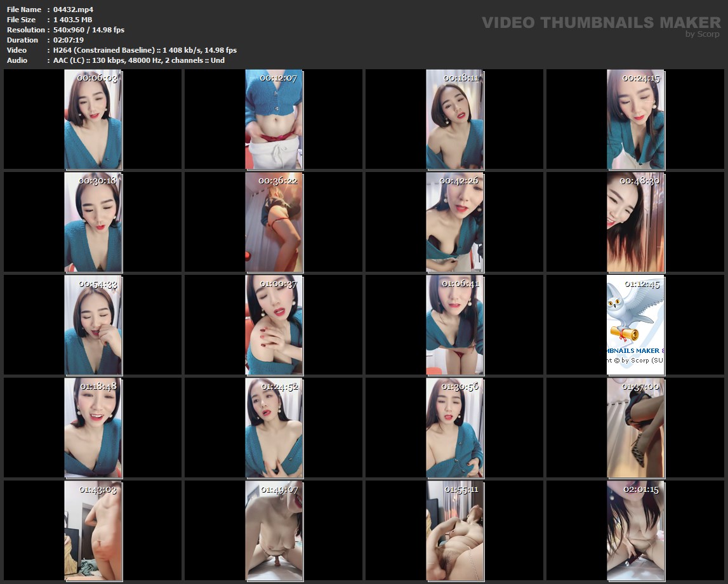
Task: Select the 01:00:37 frame
Action: (274, 325)
